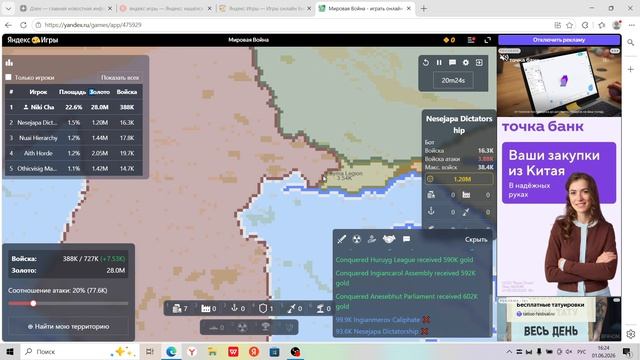Switch to the first browser tab
This screenshot has width=640, height=360.
(66, 8)
